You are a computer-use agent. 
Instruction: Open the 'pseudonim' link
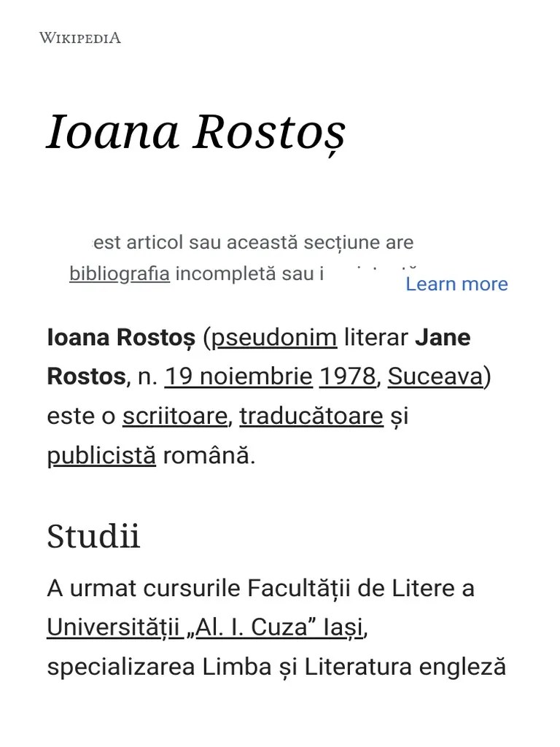pyautogui.click(x=274, y=338)
